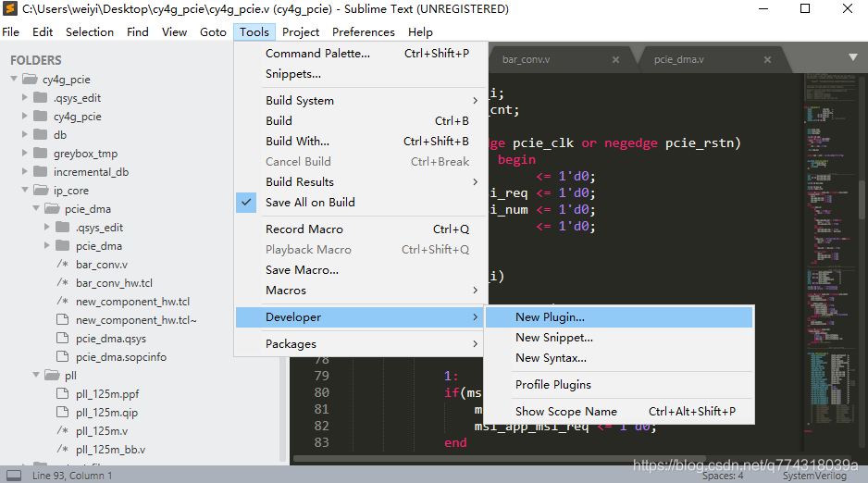
Task: Click source icon beside bar_conv.v file
Action: click(63, 265)
